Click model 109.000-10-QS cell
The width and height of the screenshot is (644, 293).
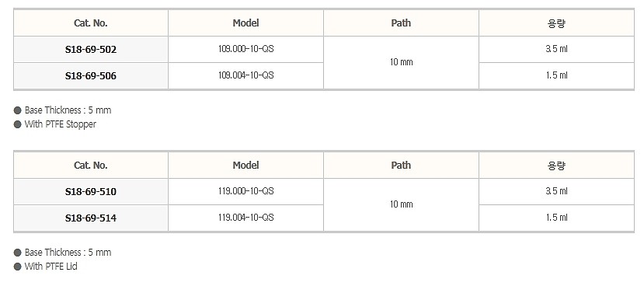point(246,49)
